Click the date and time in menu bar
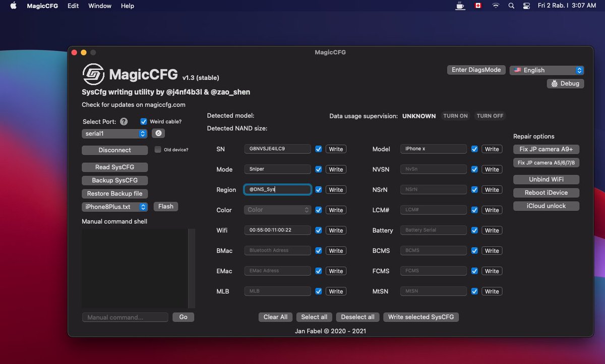The image size is (605, 364). [x=567, y=6]
